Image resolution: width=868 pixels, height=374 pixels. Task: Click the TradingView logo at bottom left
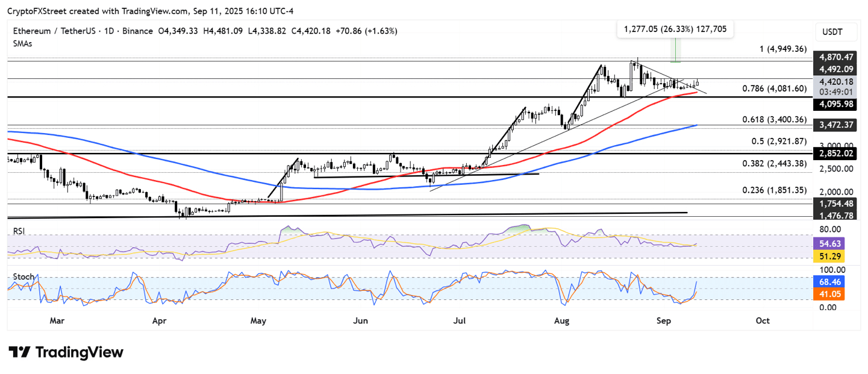[66, 352]
